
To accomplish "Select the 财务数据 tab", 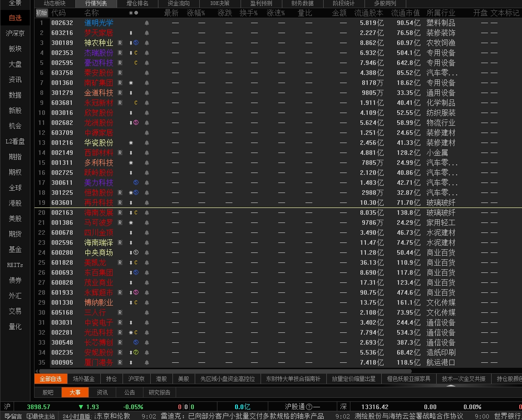I will tap(303, 4).
